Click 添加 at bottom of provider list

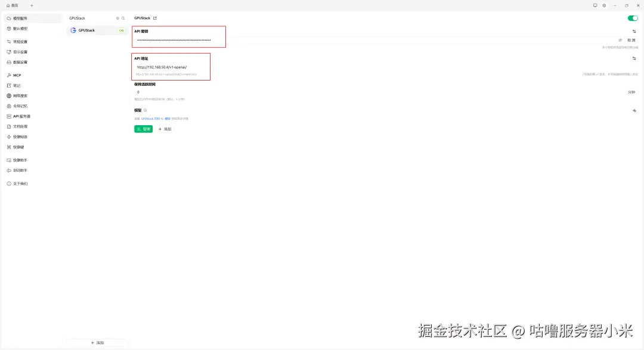tap(97, 343)
